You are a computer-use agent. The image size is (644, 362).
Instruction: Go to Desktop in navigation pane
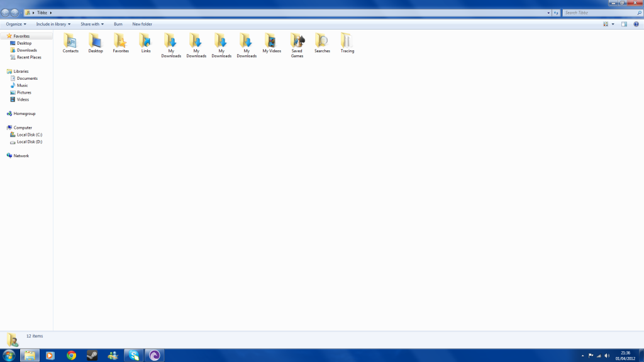point(24,43)
